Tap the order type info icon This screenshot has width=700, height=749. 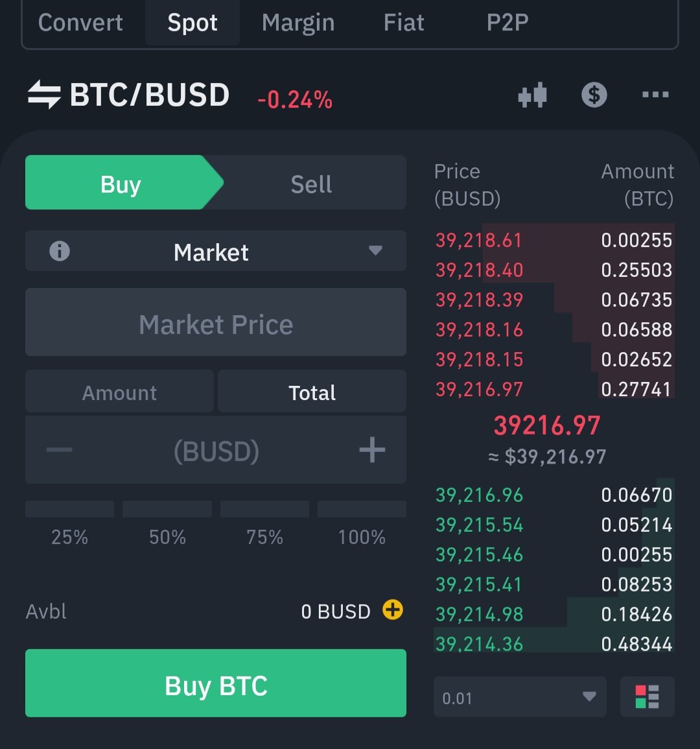pos(60,251)
